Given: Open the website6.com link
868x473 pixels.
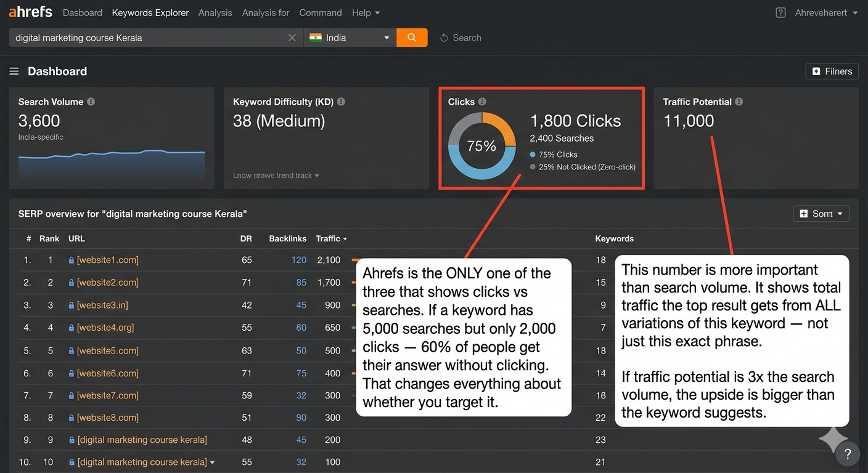Looking at the screenshot, I should (108, 373).
